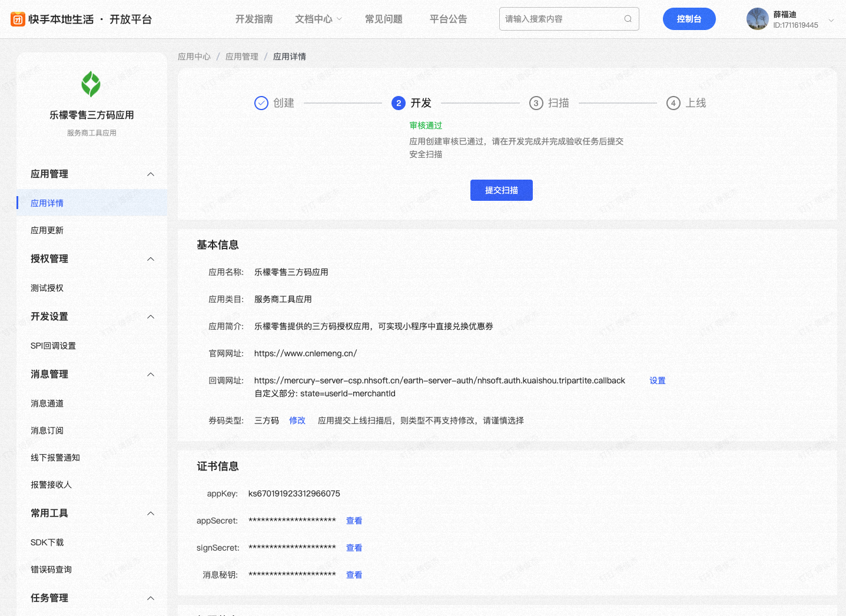
Task: Click the 提交扫描 button
Action: tap(502, 190)
